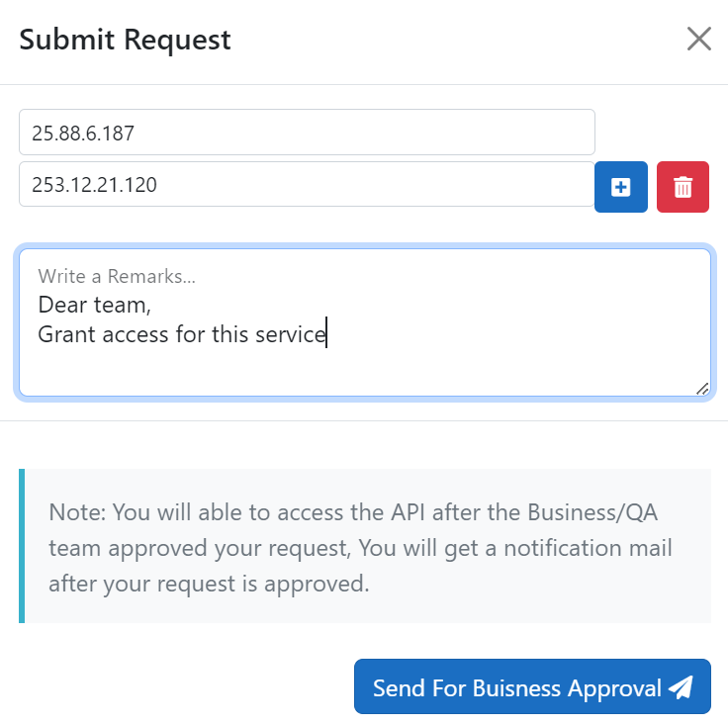Focus the IP field containing 25.88.6.187
This screenshot has height=725, width=728.
pyautogui.click(x=307, y=133)
